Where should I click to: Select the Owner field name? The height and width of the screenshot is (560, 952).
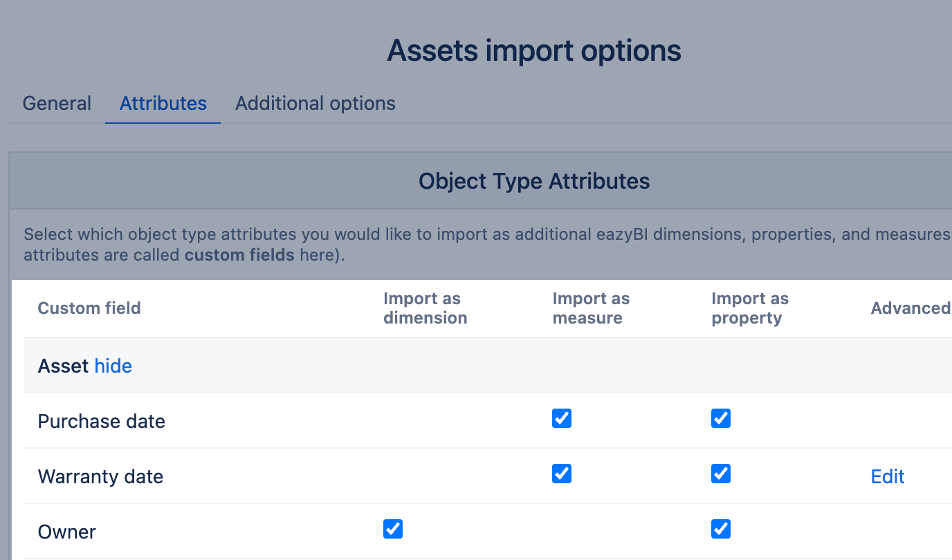67,532
